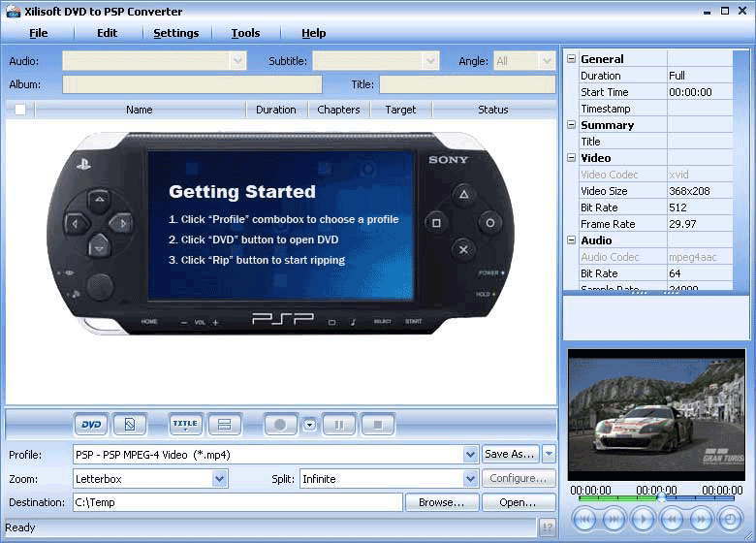
Task: Expand the Split Infinite dropdown
Action: pos(471,478)
